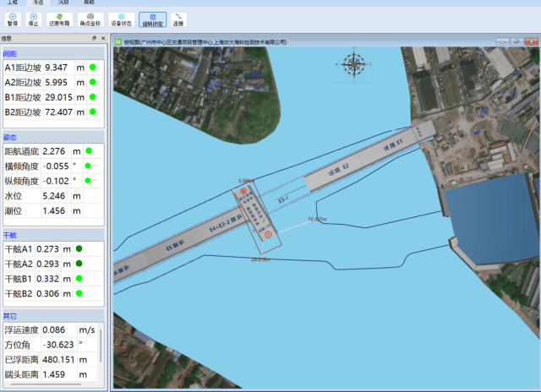Collapse the 干舷 section header
541x392 pixels.
pyautogui.click(x=10, y=234)
